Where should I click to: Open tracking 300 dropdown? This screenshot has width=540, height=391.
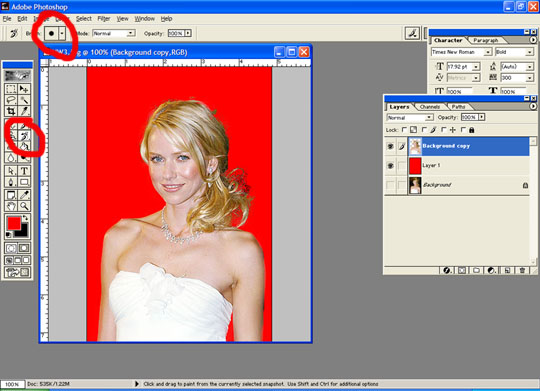pyautogui.click(x=530, y=78)
